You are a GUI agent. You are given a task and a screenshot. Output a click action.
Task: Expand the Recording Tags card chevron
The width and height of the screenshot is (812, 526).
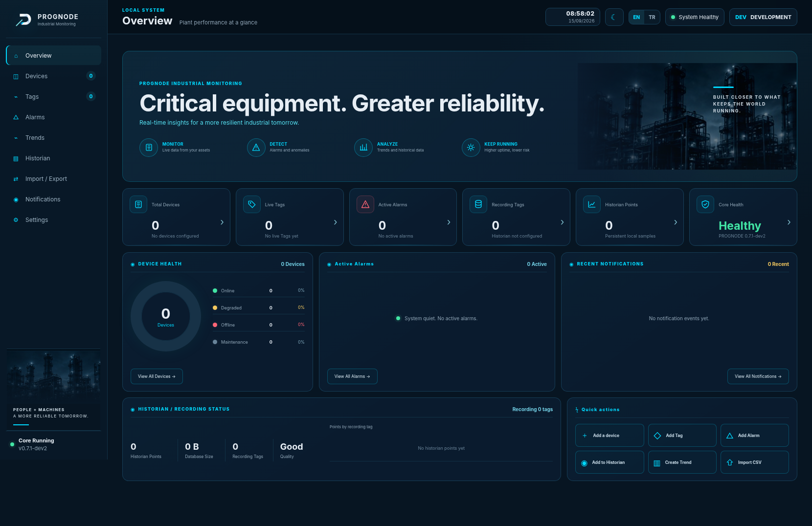pos(562,222)
